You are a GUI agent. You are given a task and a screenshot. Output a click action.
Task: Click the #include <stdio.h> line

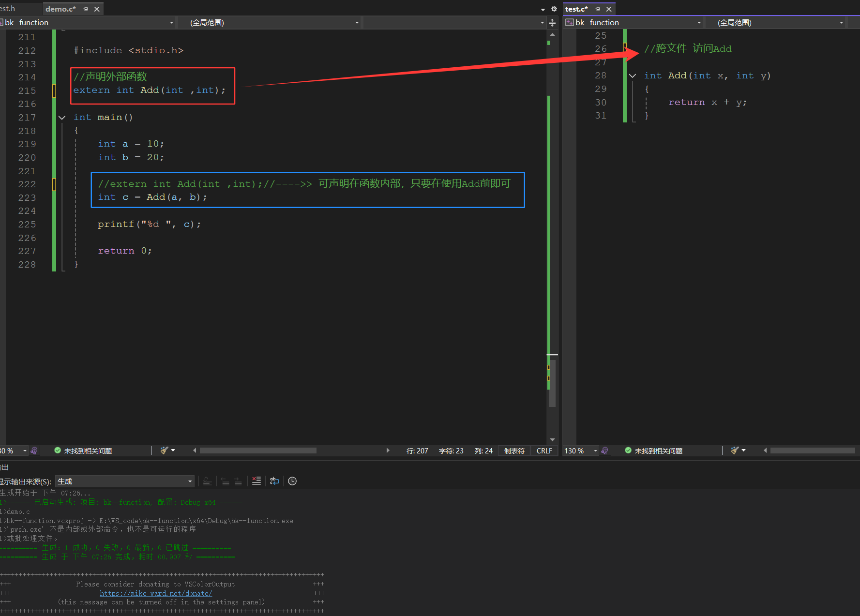[x=128, y=51]
